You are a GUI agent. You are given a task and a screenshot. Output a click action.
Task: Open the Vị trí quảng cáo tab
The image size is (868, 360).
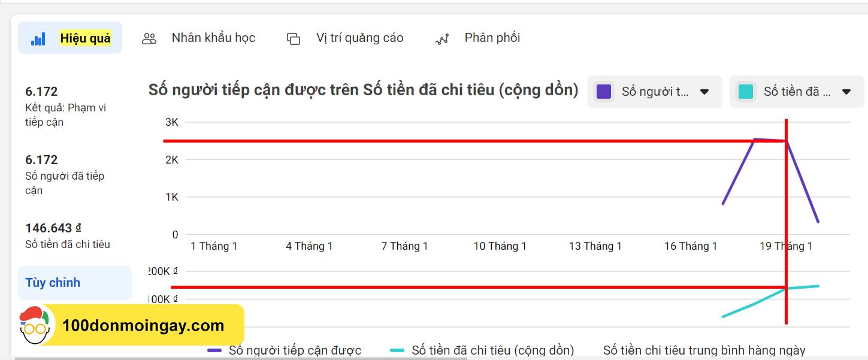click(345, 38)
